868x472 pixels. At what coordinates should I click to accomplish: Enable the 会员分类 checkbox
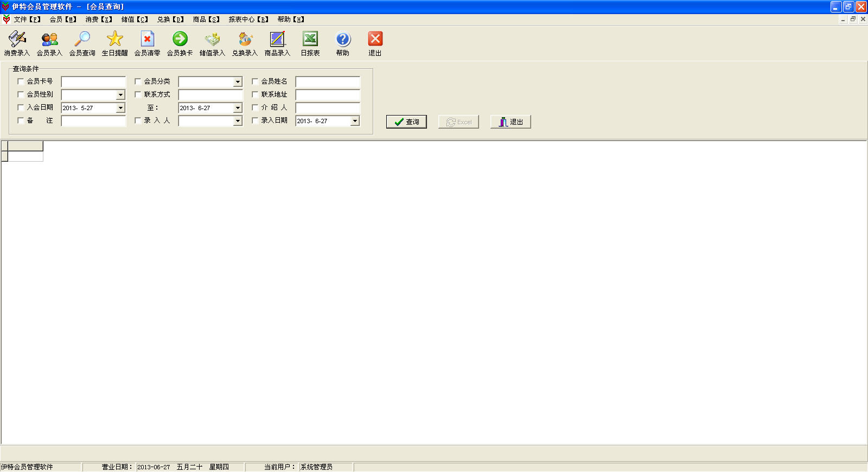point(138,81)
